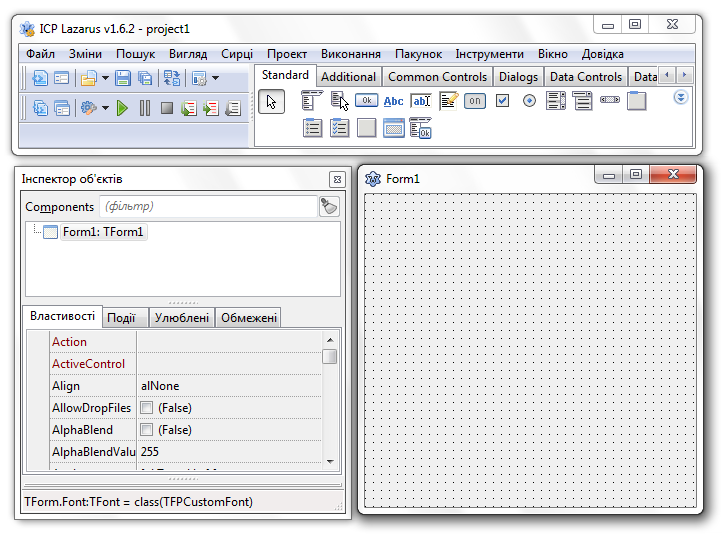Viewport: 724px width, 538px height.
Task: Click the Step Over debug icon
Action: coord(211,109)
